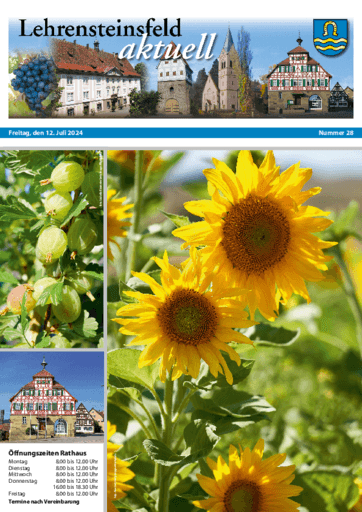Click the heading 'Öffnungszeiten Rathaus'

pyautogui.click(x=47, y=453)
